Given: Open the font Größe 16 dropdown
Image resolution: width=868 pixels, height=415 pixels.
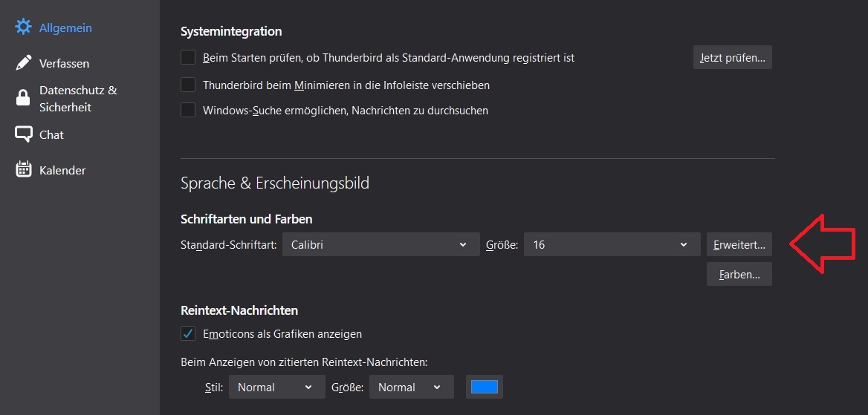Looking at the screenshot, I should coord(612,244).
